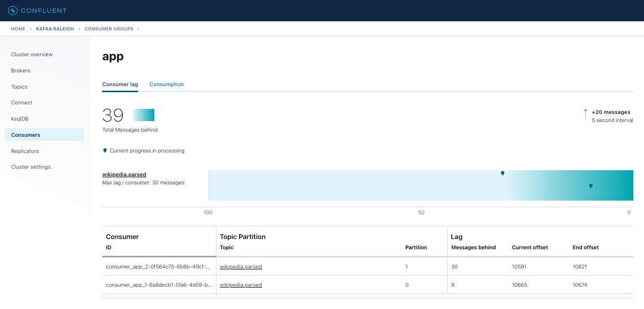
Task: Click current offset value 10665
Action: tap(520, 285)
